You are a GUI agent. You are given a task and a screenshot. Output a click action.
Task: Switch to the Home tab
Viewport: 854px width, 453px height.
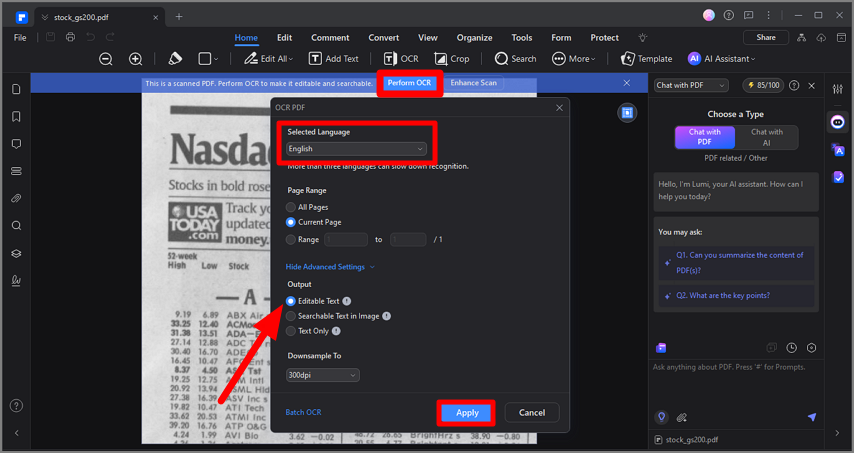point(246,38)
